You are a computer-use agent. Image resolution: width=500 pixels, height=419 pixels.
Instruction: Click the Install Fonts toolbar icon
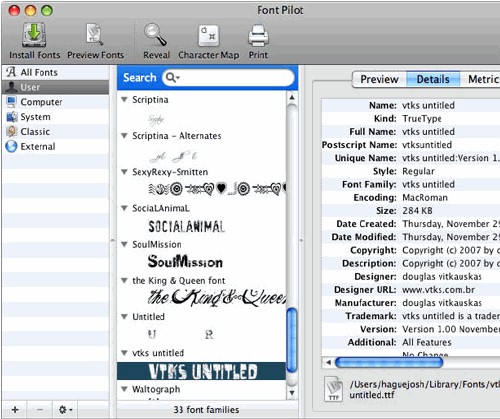(x=34, y=35)
